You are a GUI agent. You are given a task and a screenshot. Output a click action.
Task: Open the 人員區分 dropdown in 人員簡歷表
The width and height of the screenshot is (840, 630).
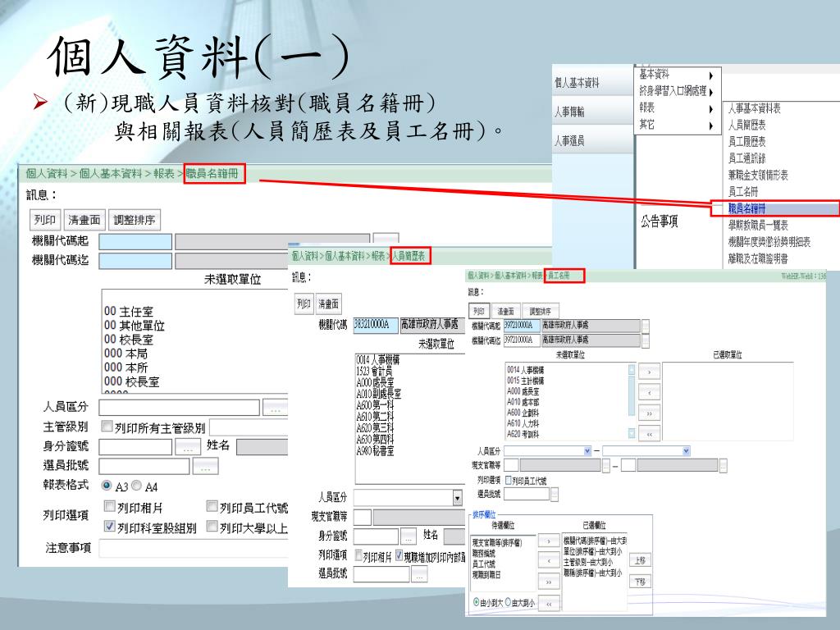(457, 498)
